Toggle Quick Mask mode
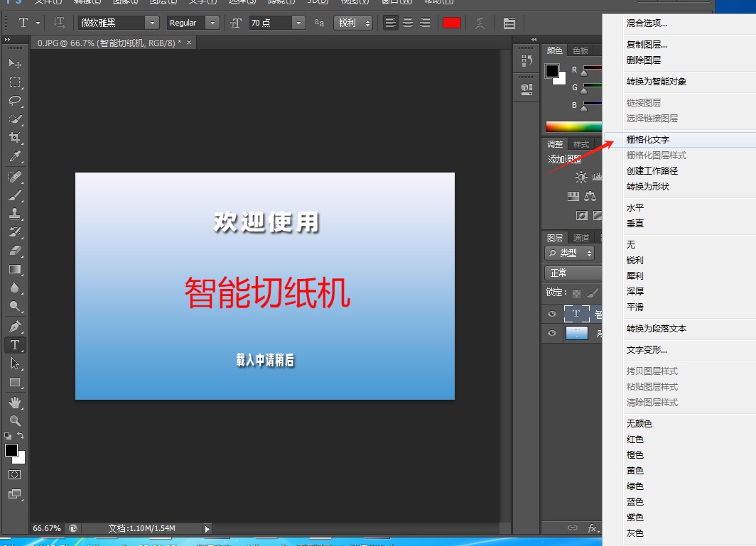The width and height of the screenshot is (756, 546). (x=15, y=475)
